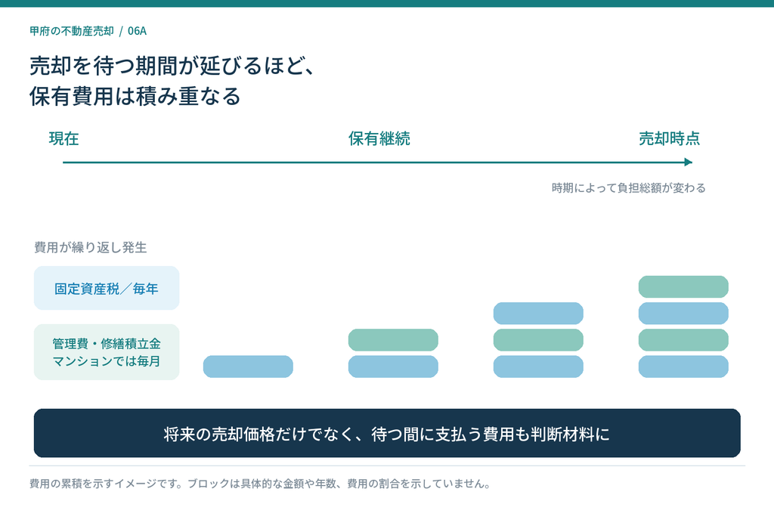Click the timeline label 現在
Screen dimensions: 774x532
[63, 139]
